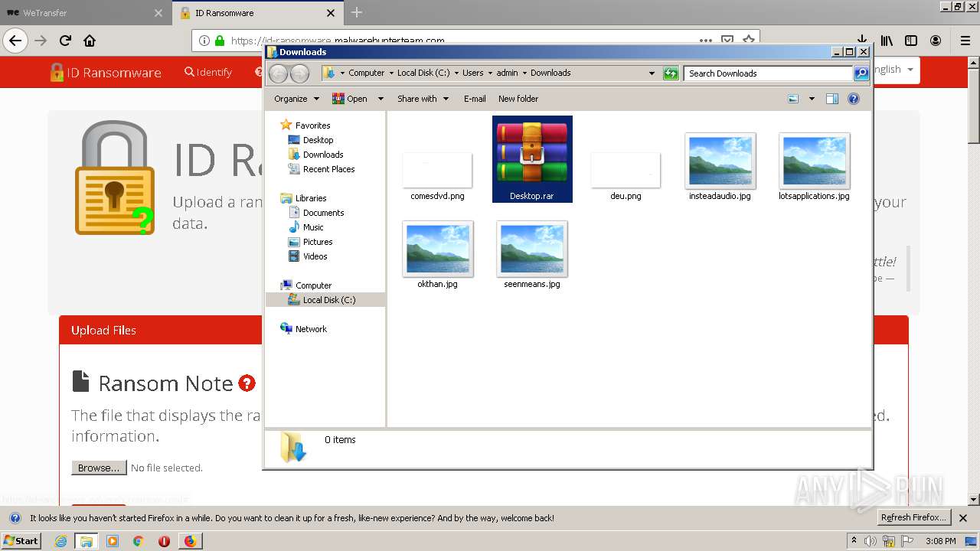Change the view icon in Explorer
The image size is (980, 551).
click(793, 99)
